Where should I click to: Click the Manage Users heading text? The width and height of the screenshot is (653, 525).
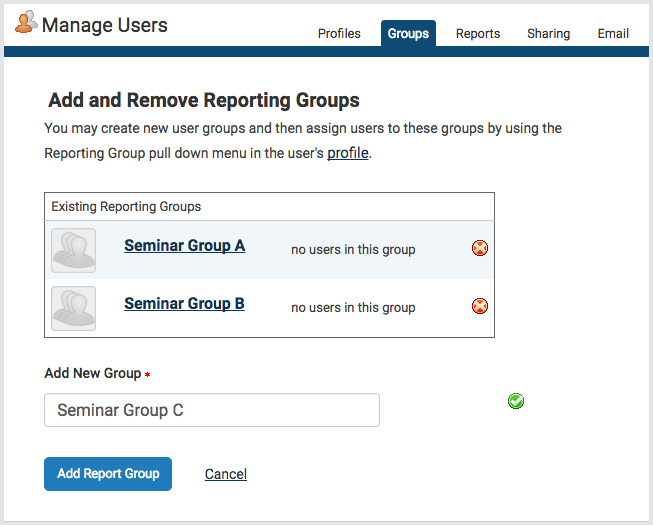pos(105,25)
